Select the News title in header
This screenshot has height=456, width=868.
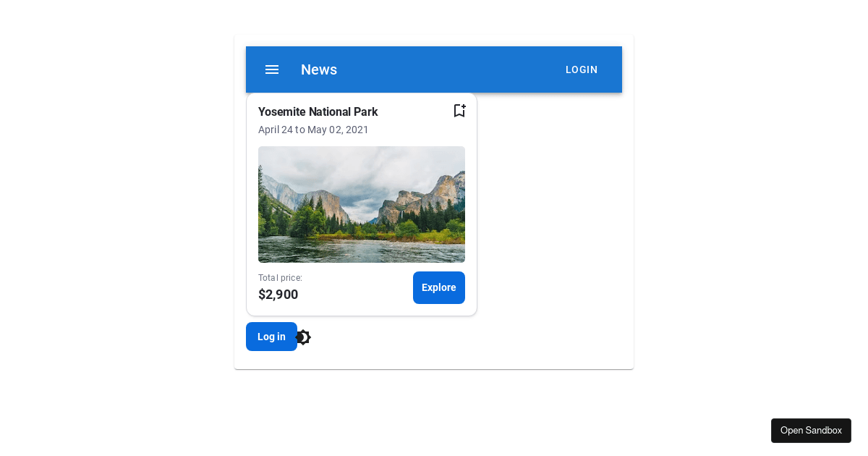click(319, 69)
